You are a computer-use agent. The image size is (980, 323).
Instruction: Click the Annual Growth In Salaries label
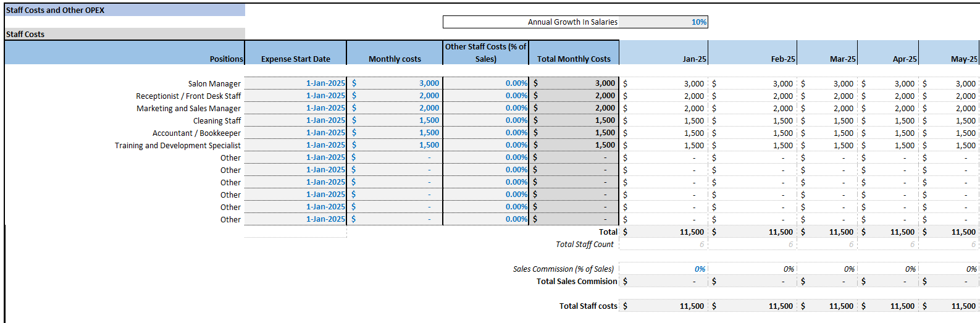[x=572, y=22]
